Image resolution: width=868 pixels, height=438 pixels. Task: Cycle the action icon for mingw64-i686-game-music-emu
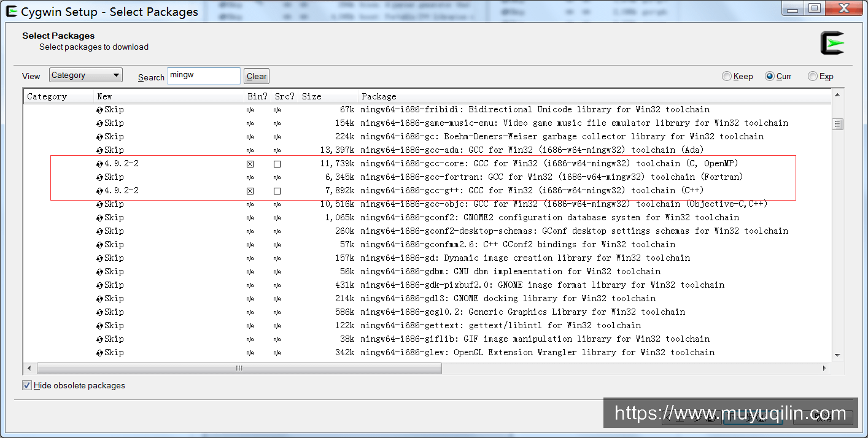click(99, 123)
